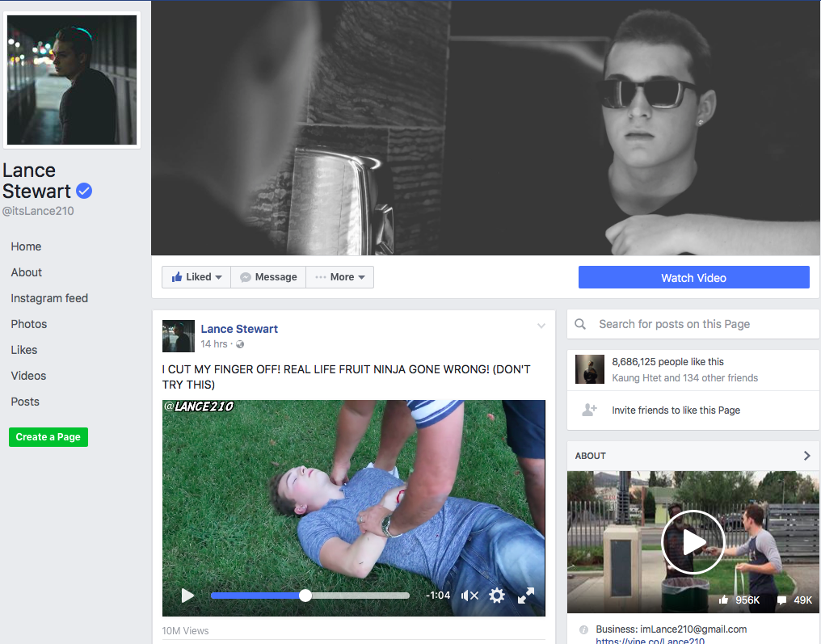Open the Instagram feed tab

coord(49,298)
